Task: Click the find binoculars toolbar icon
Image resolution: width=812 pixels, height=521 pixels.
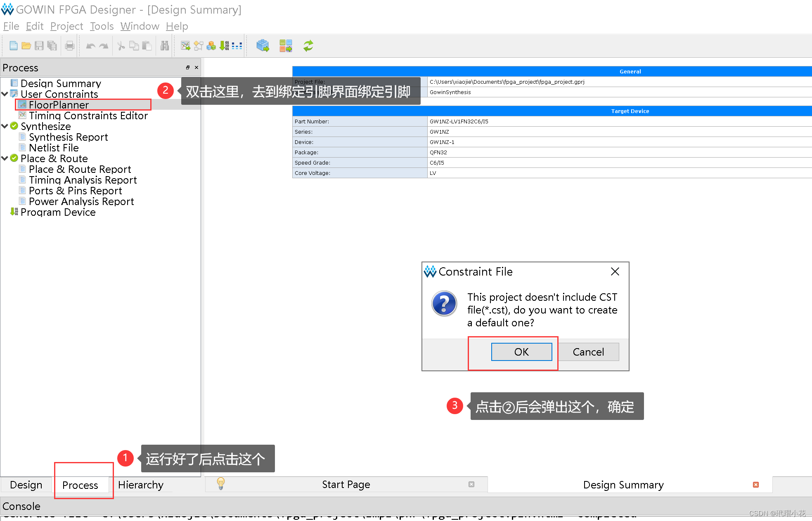Action: coord(165,46)
